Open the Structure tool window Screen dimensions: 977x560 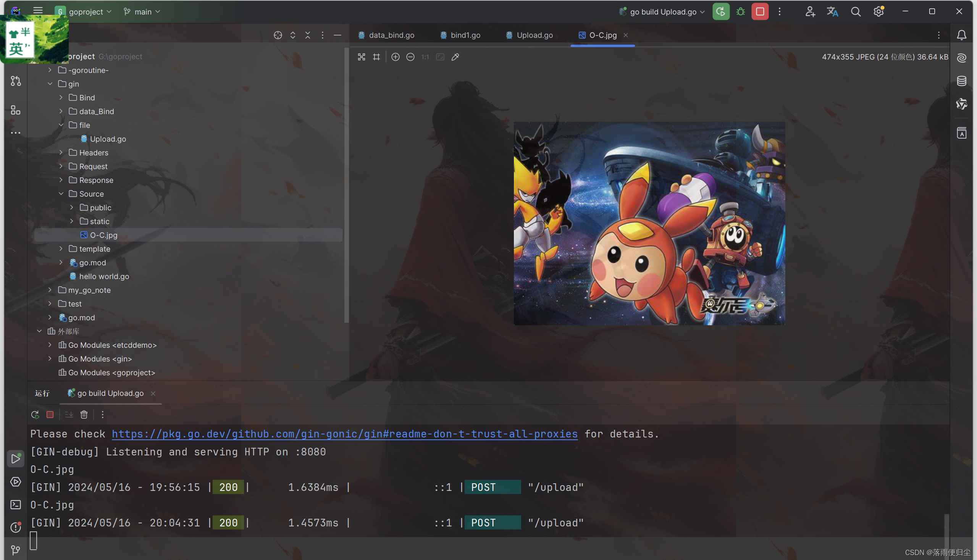pyautogui.click(x=16, y=110)
